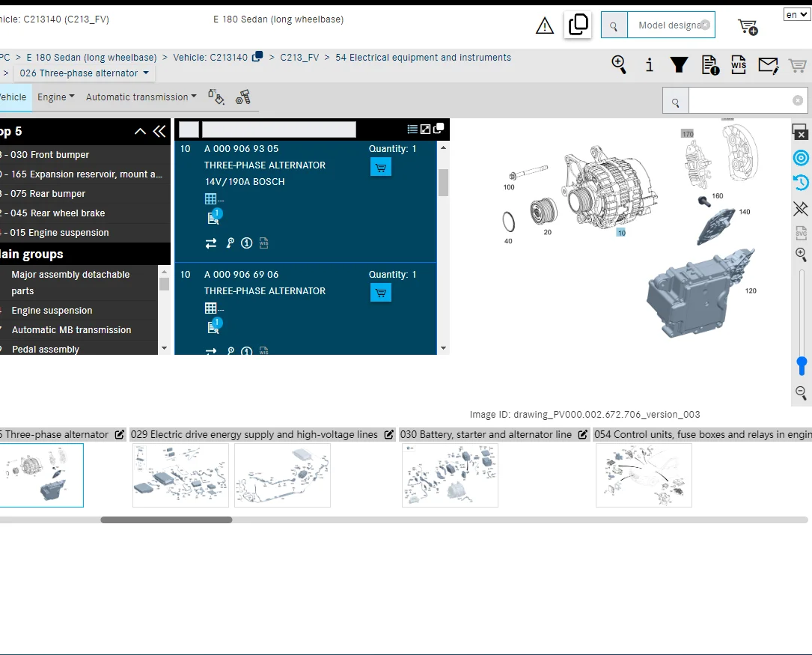This screenshot has height=655, width=812.
Task: Toggle the list view icon in parts panel
Action: 412,129
